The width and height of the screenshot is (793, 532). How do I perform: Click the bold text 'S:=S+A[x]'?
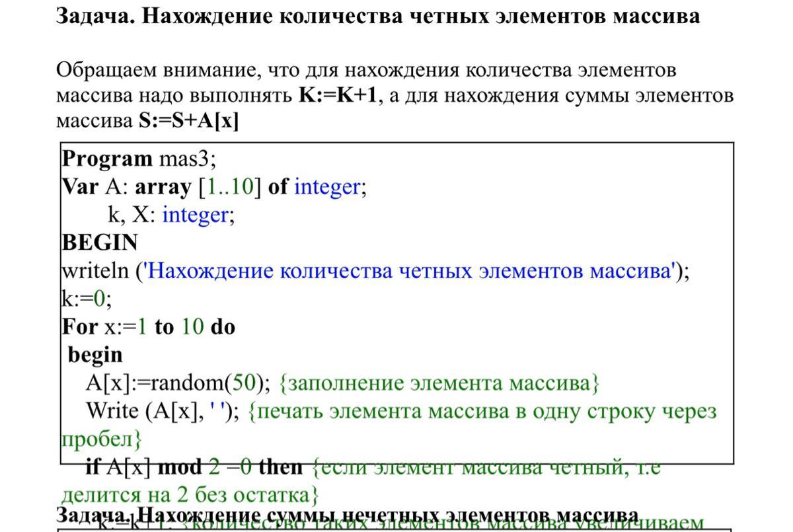point(188,122)
